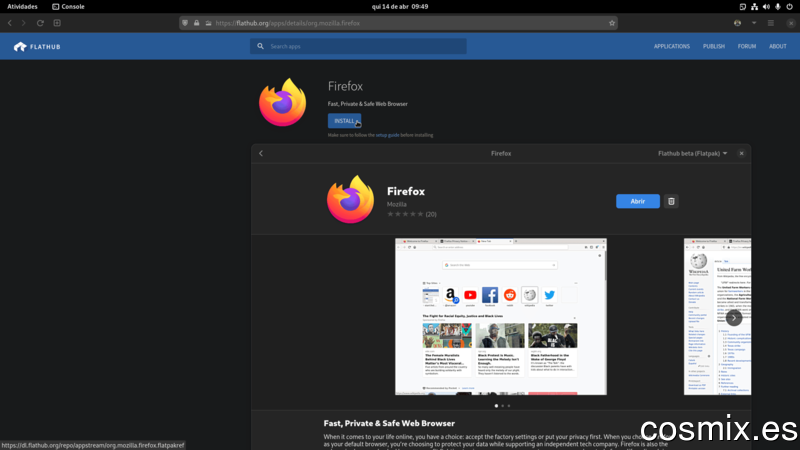Open the Flathub beta (Flatpak) source dropdown
This screenshot has width=800, height=450.
tap(692, 153)
